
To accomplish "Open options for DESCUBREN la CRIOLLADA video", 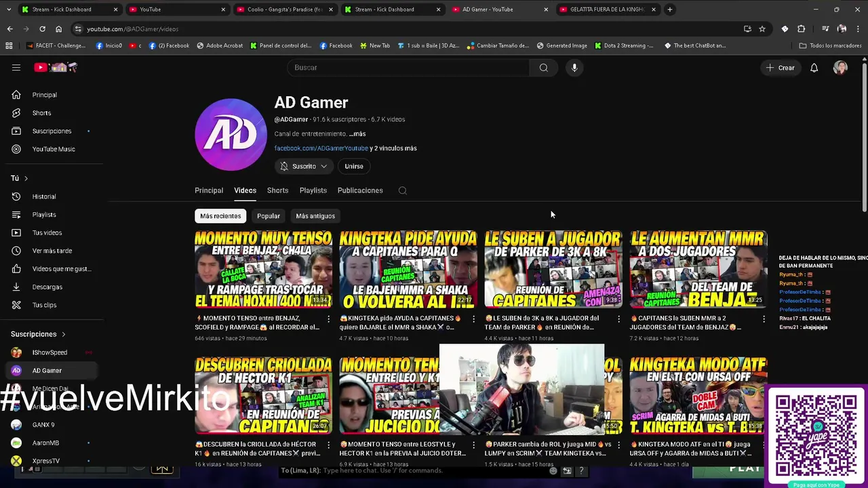I will (x=329, y=445).
